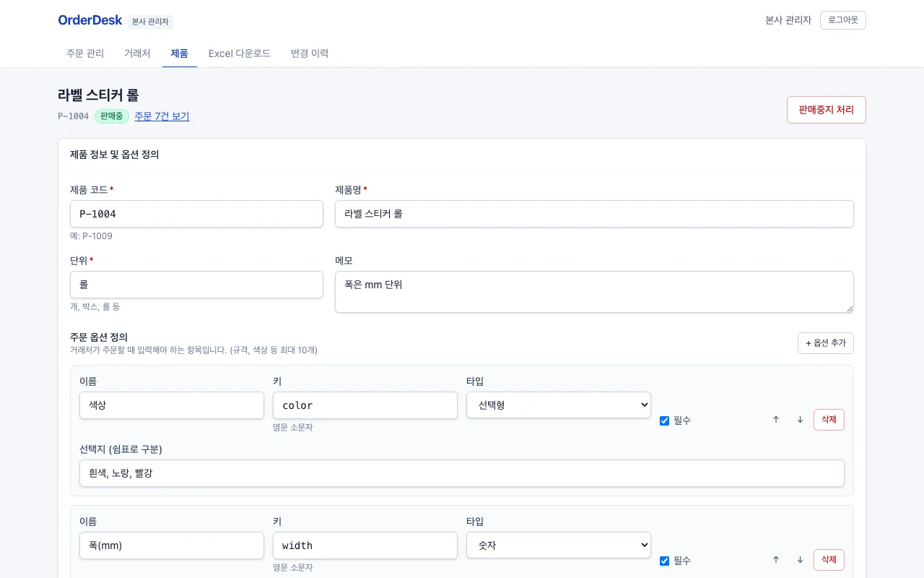Move the 폭(mm) option up
924x578 pixels.
[x=776, y=560]
